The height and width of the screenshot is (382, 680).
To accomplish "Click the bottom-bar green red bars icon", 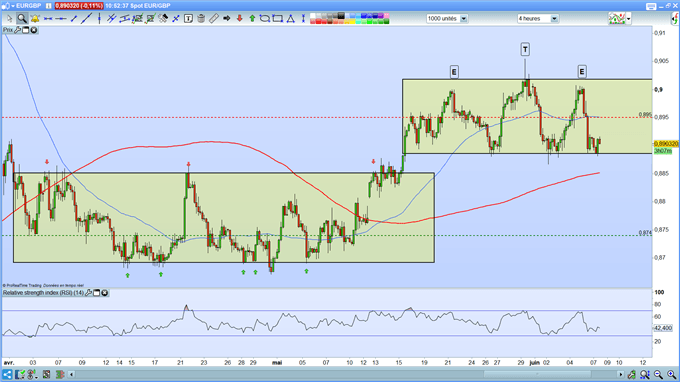I will point(60,374).
